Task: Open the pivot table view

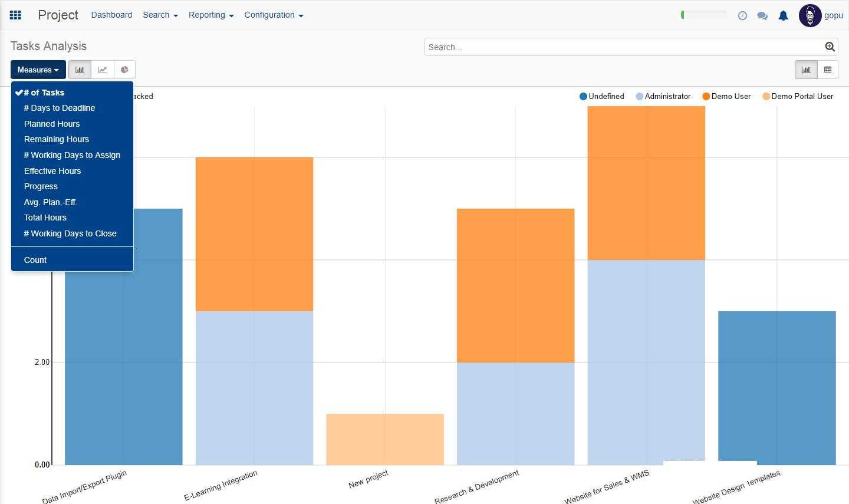Action: pyautogui.click(x=828, y=70)
